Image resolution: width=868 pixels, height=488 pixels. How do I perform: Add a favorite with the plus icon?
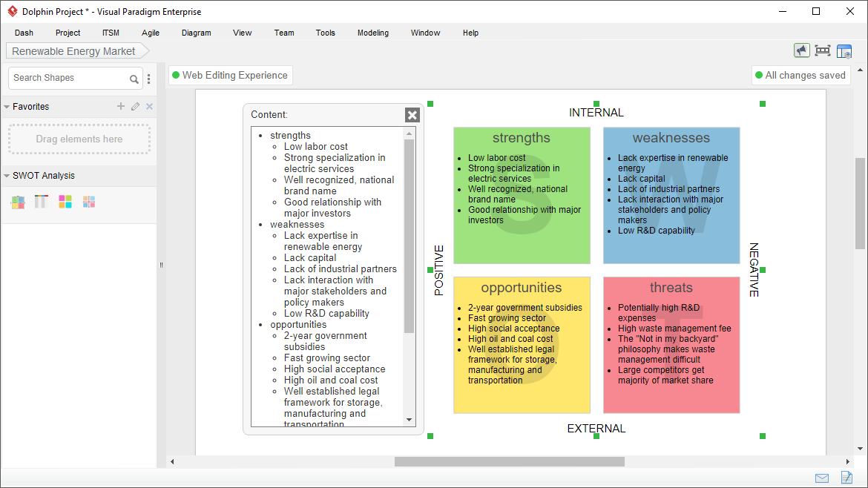point(121,106)
